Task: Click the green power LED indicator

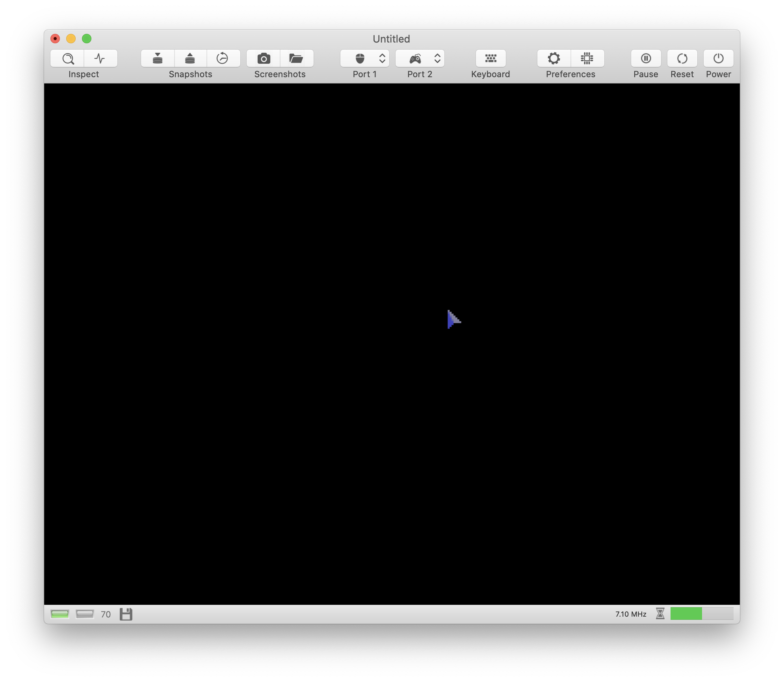Action: click(60, 614)
